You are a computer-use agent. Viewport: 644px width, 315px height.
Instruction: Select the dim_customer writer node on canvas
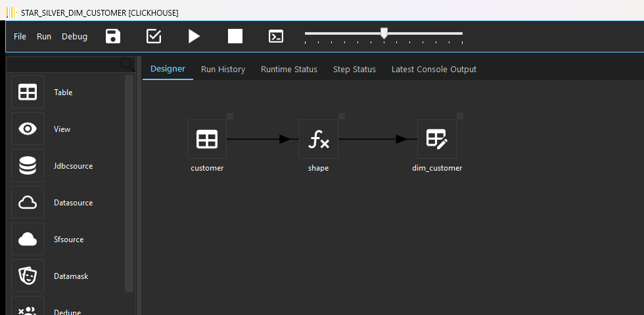click(437, 139)
